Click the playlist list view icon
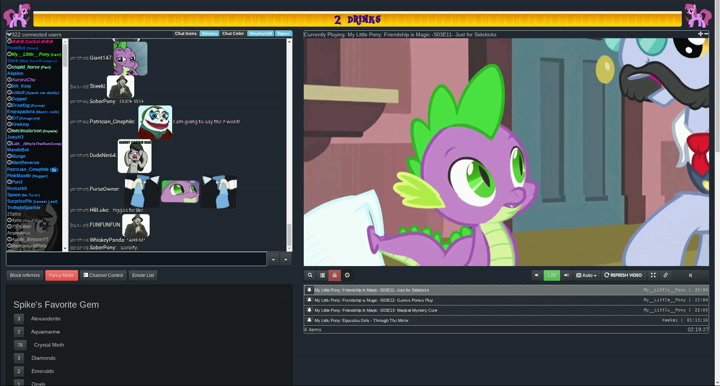Screen dimensions: 720x386 tap(322, 275)
